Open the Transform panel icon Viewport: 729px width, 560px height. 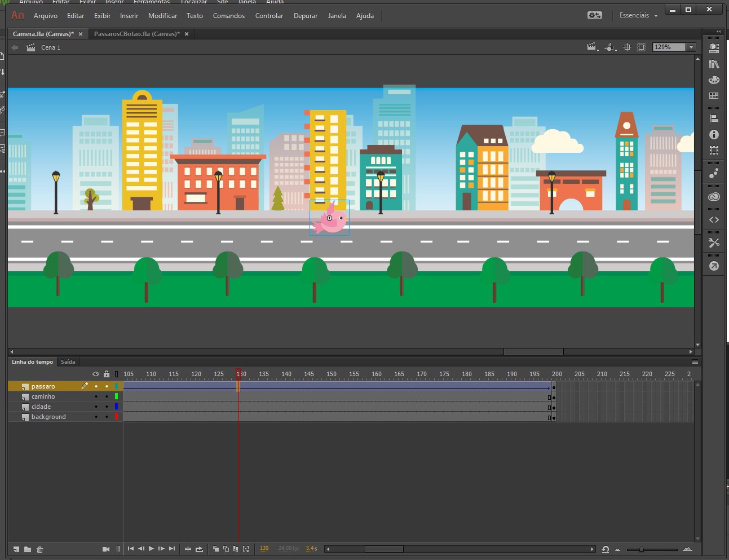tap(714, 150)
